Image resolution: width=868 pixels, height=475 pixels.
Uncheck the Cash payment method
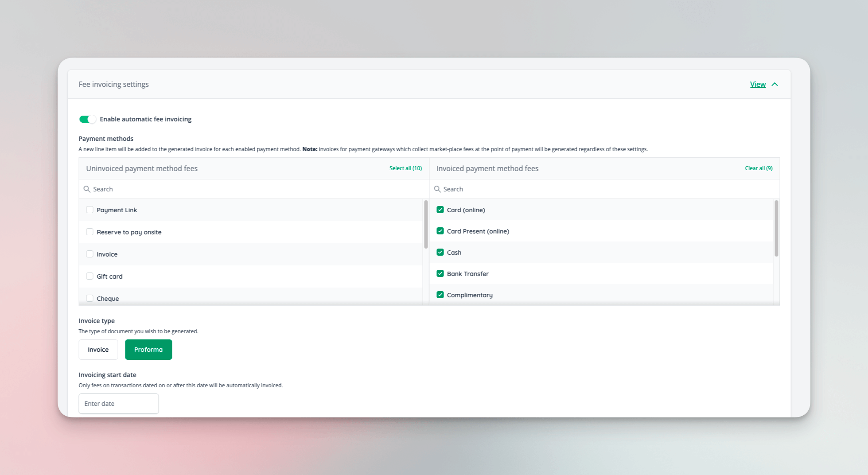point(440,252)
